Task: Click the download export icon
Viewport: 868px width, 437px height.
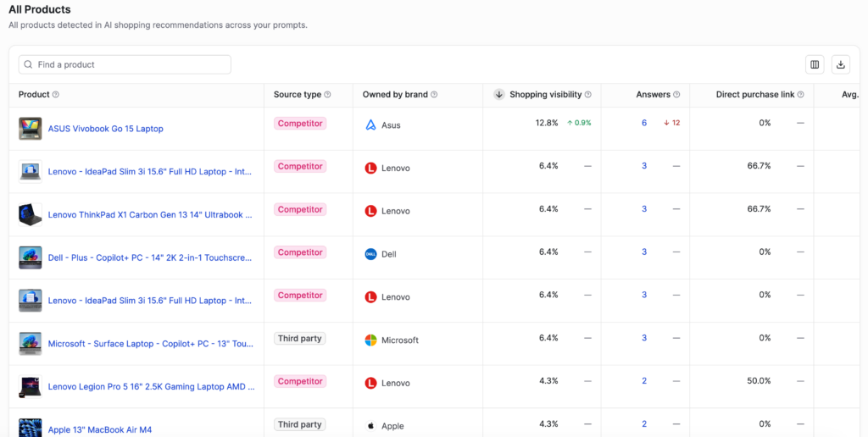Action: tap(840, 64)
